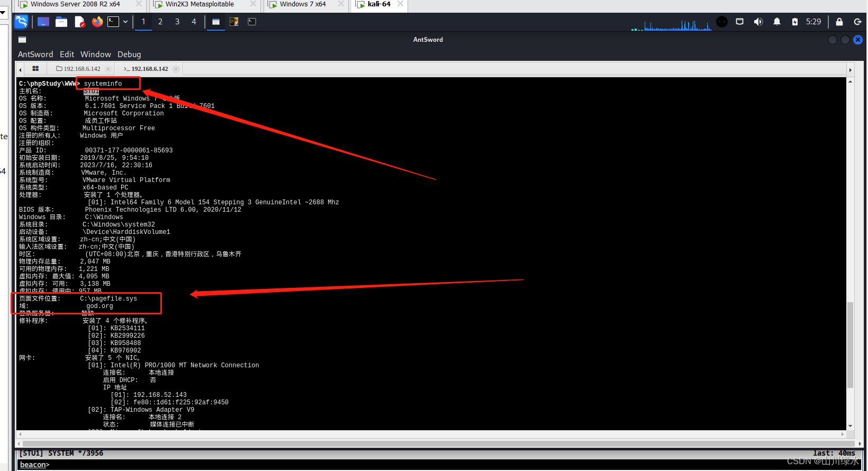Click the VMware Virtual Platform text
868x471 pixels.
(126, 180)
